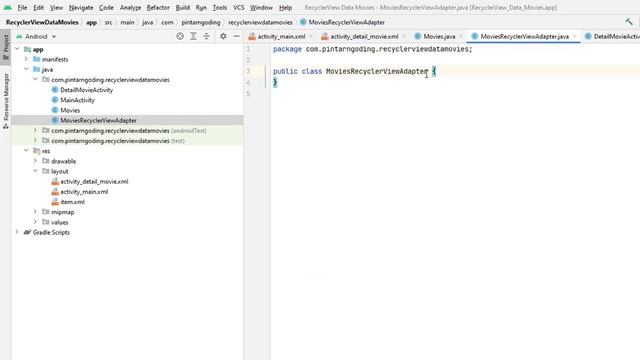The image size is (640, 360).
Task: Click MoviesRecyclerViewAdapter breadcrumb
Action: point(342,22)
